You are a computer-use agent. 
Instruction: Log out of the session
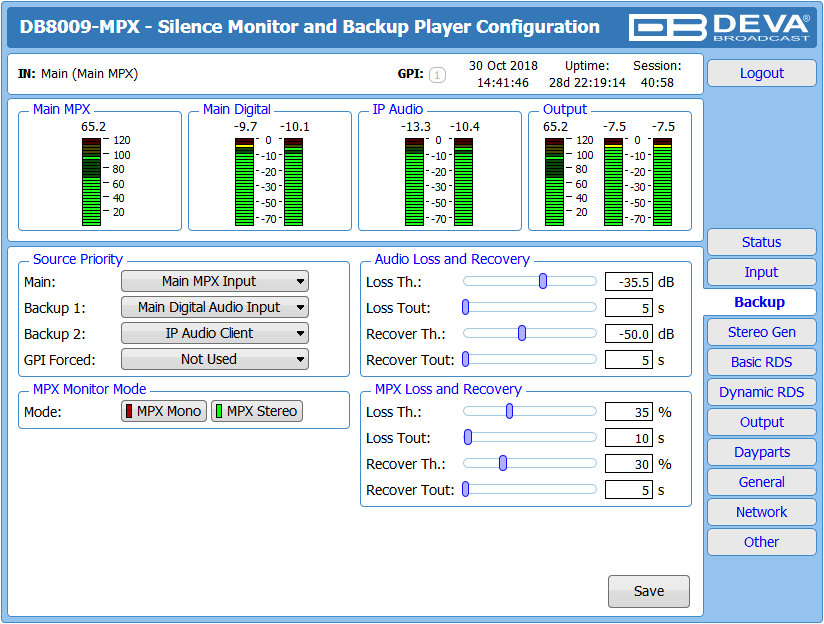(x=761, y=73)
